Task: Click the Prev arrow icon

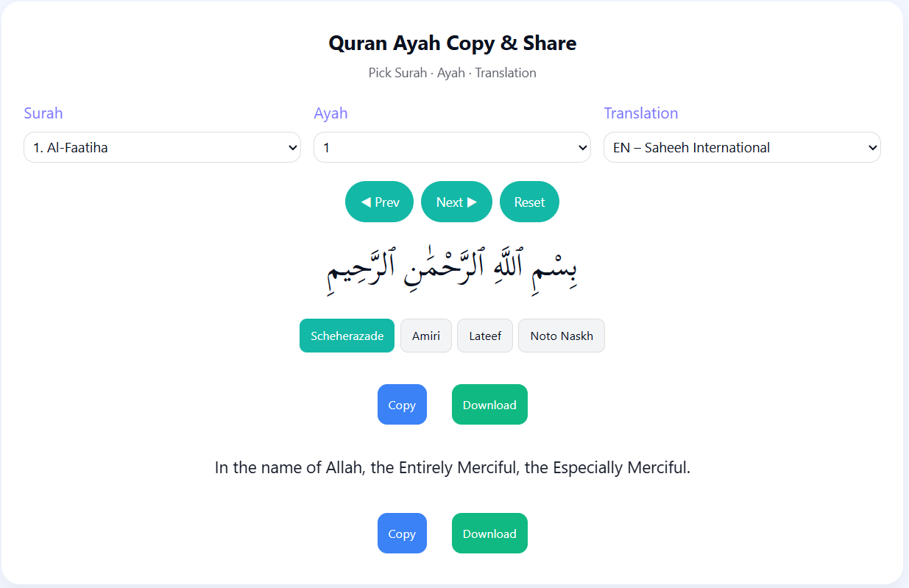Action: pyautogui.click(x=367, y=201)
